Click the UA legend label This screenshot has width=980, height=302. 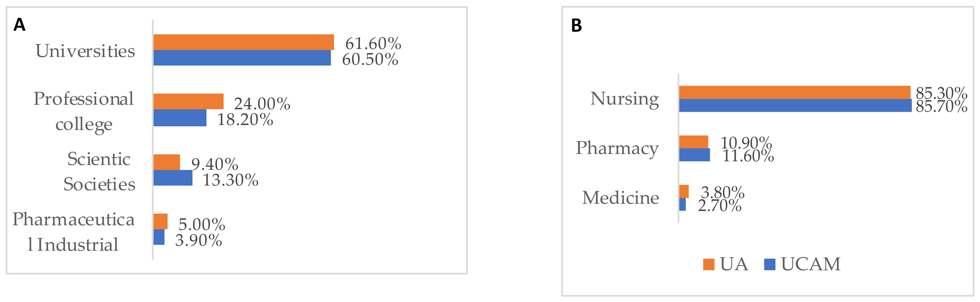(734, 264)
